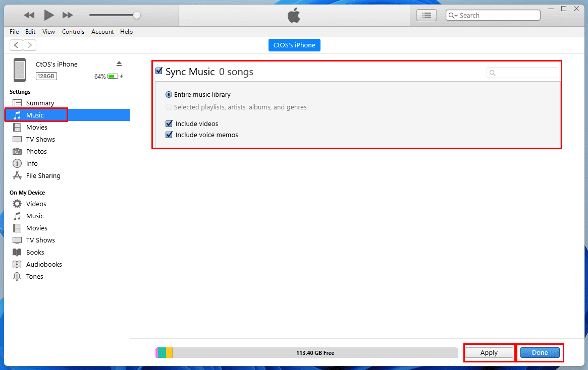
Task: Toggle Include videos checkbox
Action: click(x=169, y=124)
